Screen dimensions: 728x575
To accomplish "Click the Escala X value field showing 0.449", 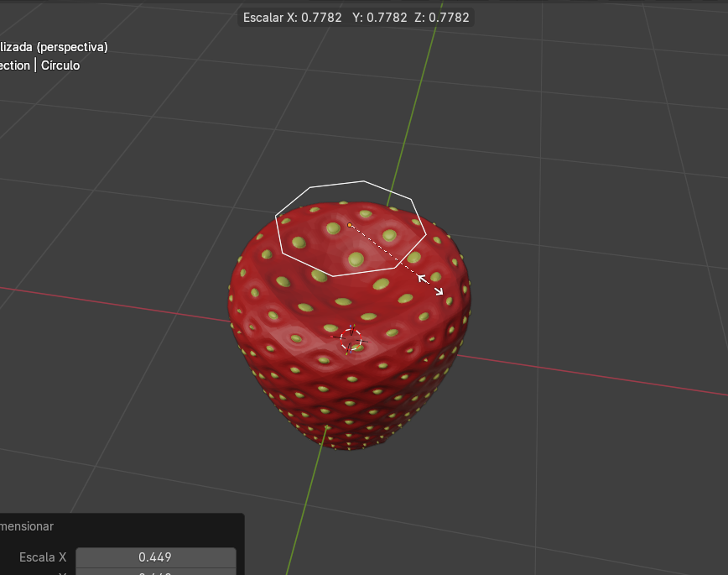I will pos(155,557).
